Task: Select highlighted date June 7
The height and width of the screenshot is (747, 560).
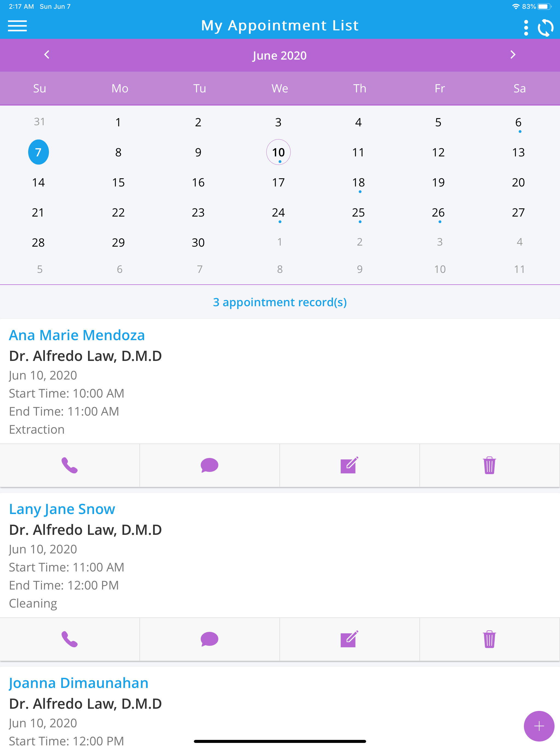Action: pos(38,152)
